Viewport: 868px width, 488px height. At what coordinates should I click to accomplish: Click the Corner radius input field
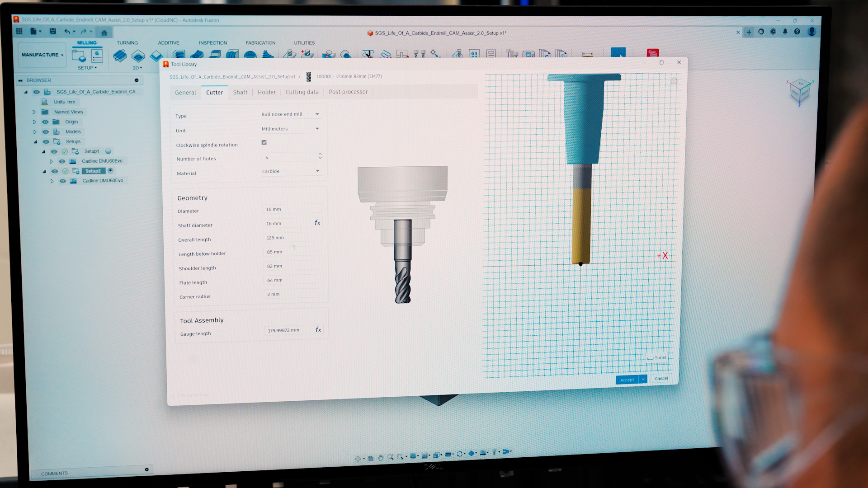[293, 294]
